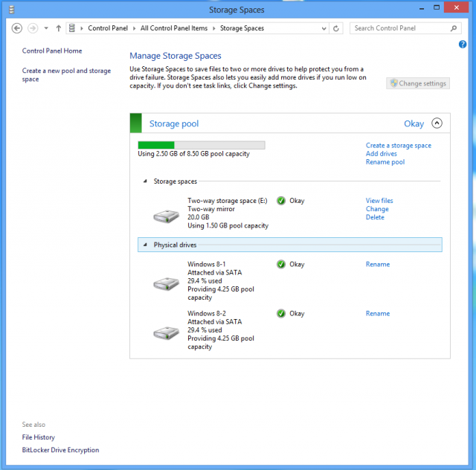Click the Two-way storage space drive icon
Screen dimensions: 476x470
[166, 216]
